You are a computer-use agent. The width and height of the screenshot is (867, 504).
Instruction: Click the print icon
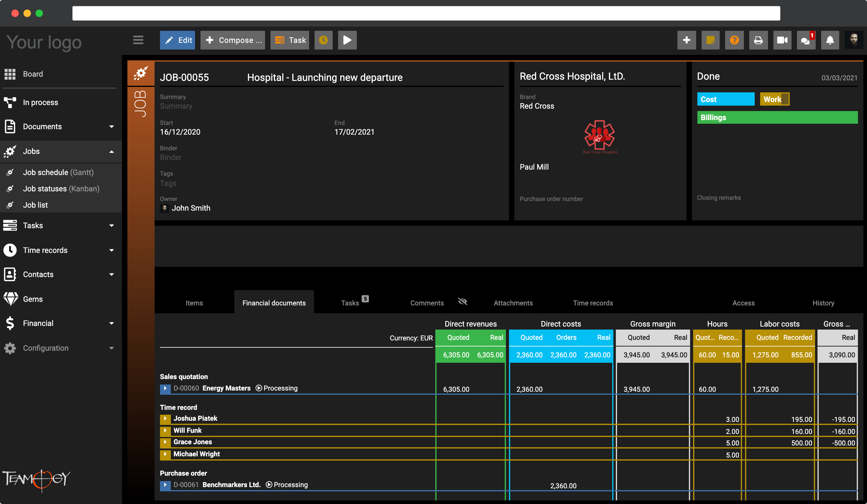(x=758, y=40)
